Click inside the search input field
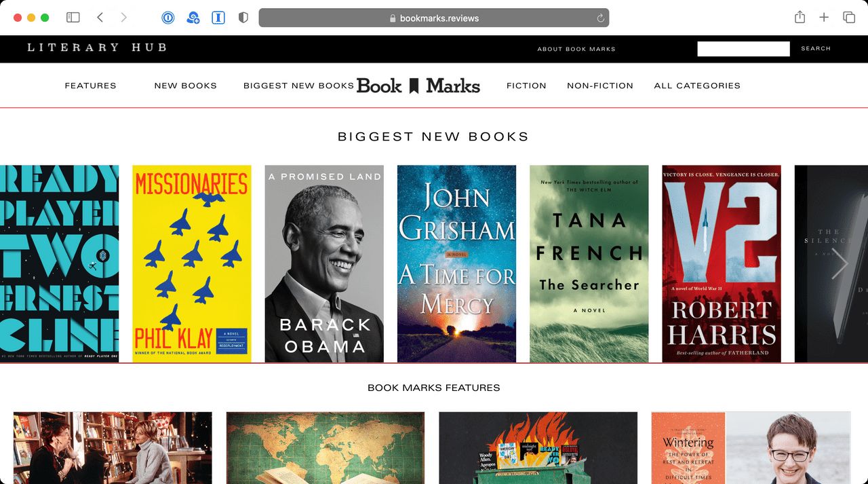 743,48
